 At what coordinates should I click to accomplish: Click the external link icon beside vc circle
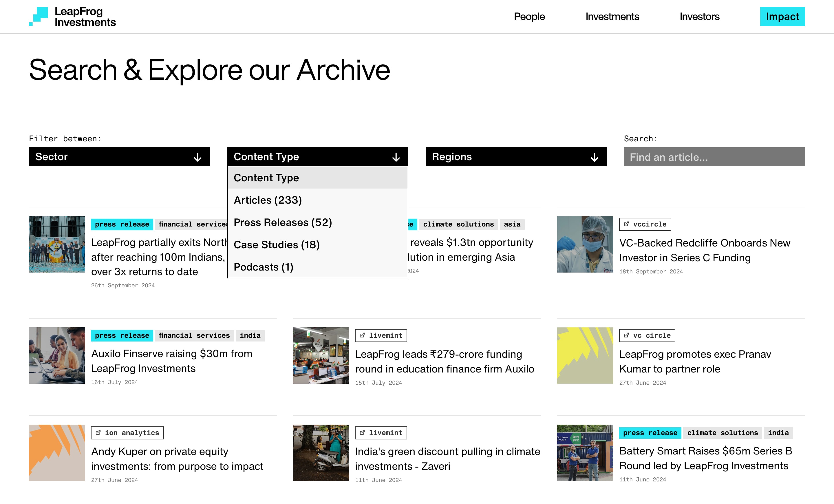pyautogui.click(x=626, y=335)
